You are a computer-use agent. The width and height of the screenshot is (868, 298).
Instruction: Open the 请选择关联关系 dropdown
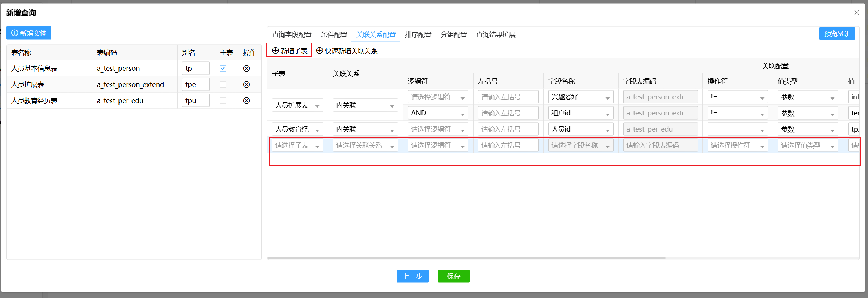click(x=365, y=145)
